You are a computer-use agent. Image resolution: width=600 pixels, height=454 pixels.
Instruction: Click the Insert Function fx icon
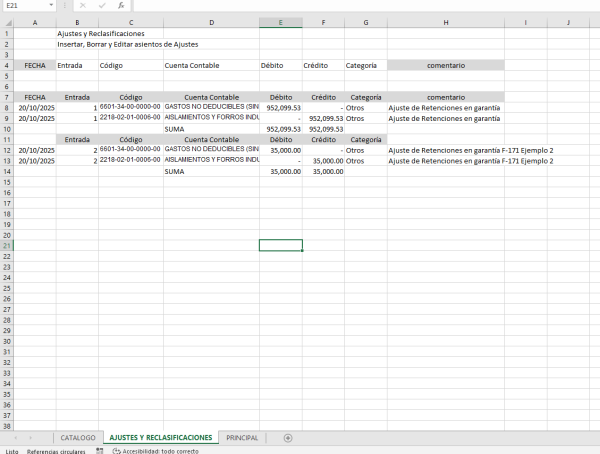120,5
